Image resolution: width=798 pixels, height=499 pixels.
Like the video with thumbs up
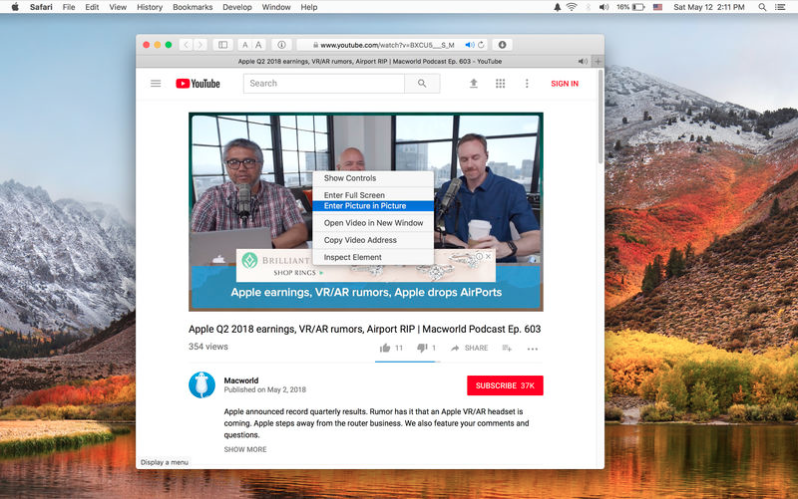coord(385,348)
